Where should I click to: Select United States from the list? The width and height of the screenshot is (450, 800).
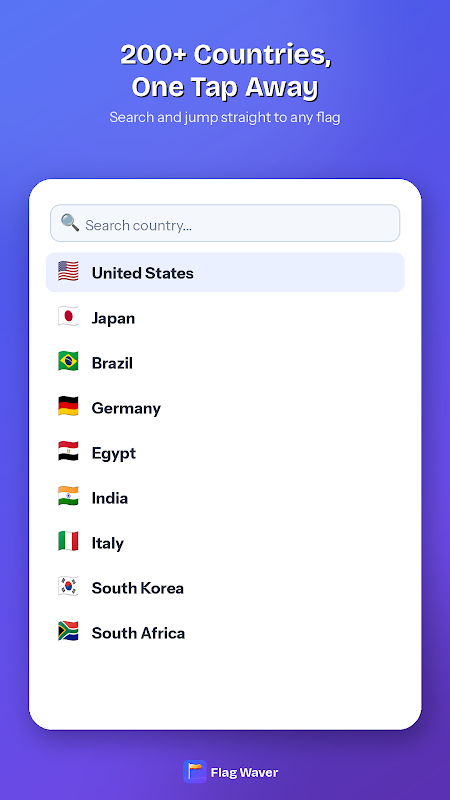click(x=225, y=272)
